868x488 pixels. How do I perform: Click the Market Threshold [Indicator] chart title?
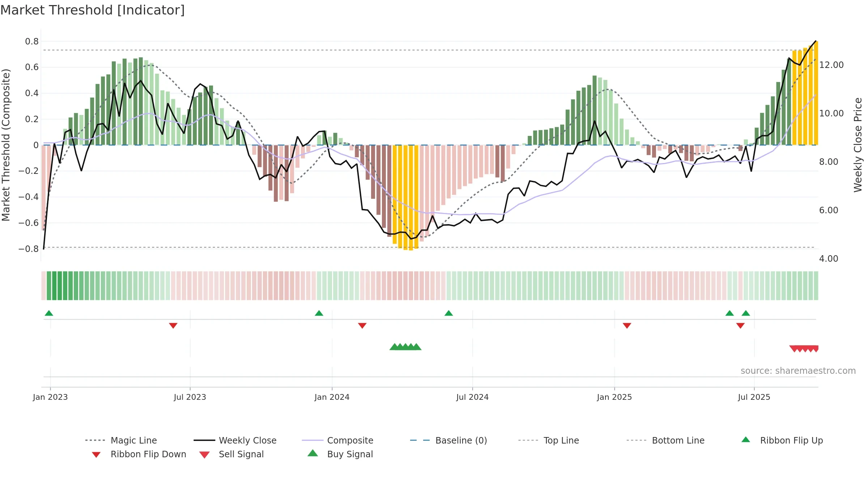click(x=93, y=10)
